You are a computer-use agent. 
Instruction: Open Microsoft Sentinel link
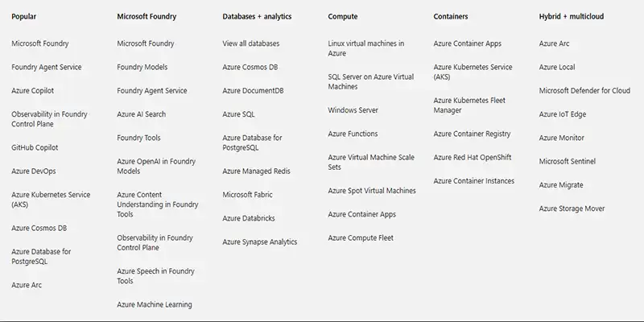(568, 162)
